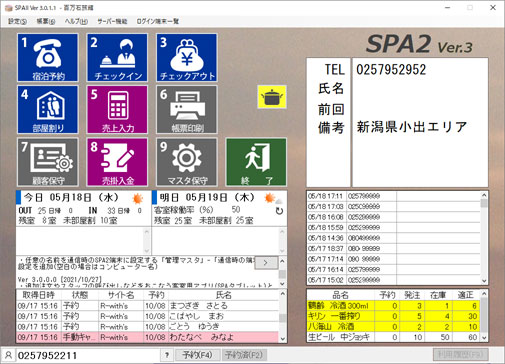Select the pink row わたなべ みなよ
Image resolution: width=505 pixels, height=364 pixels.
pos(147,337)
